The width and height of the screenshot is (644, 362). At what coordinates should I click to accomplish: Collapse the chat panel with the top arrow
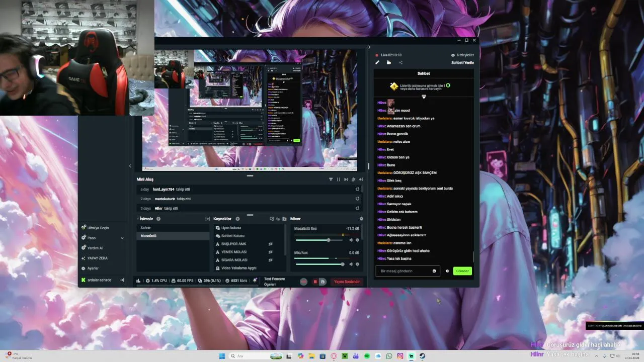[x=369, y=47]
